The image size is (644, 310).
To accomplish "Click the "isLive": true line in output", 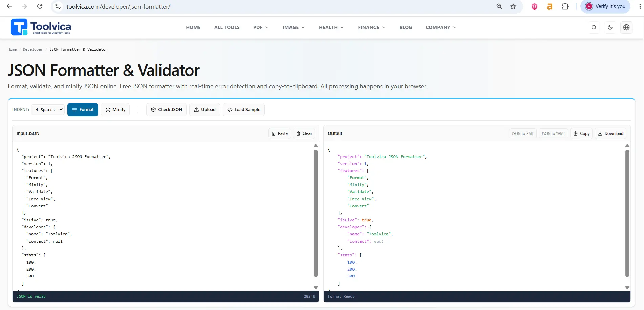I will 356,220.
